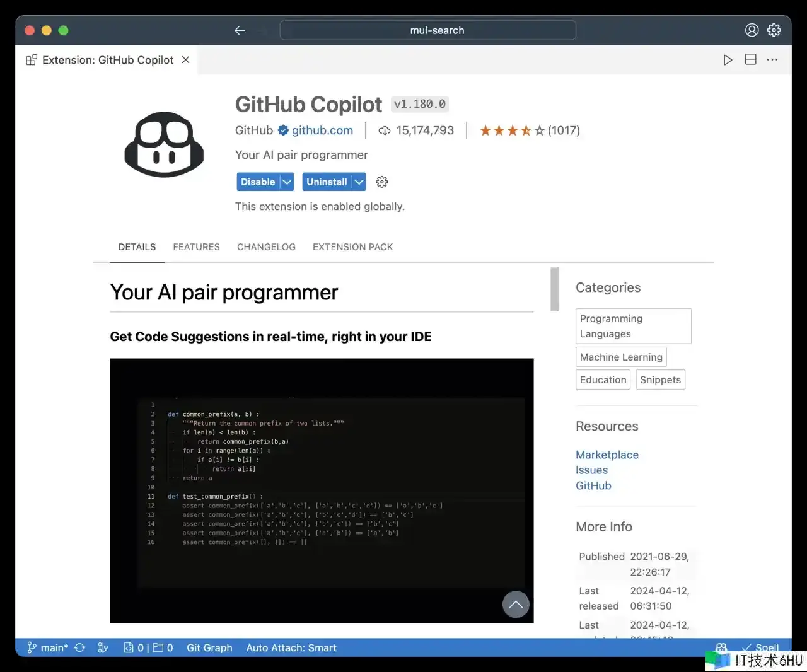Go back with the arrow icon
Viewport: 807px width, 672px height.
(x=240, y=30)
